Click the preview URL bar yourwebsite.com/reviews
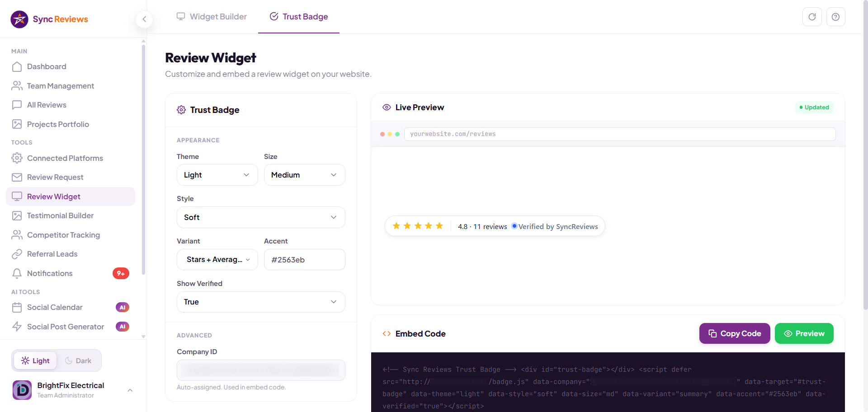 (x=620, y=134)
